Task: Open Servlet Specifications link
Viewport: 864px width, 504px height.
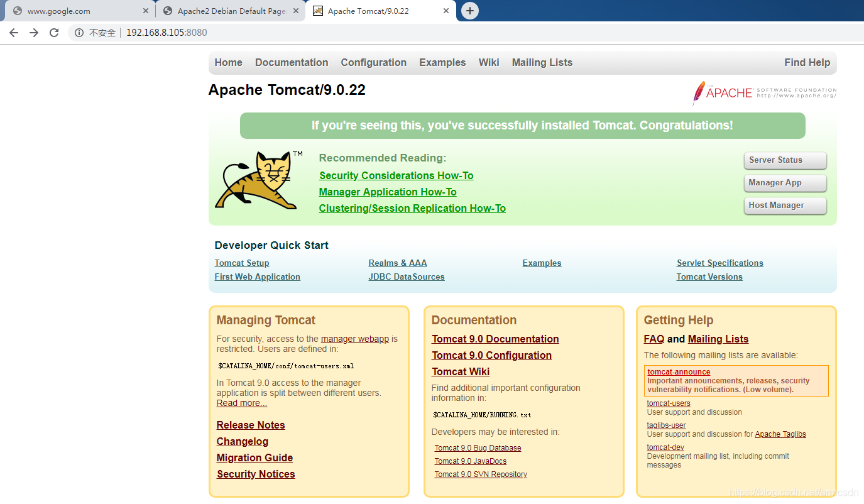Action: [x=720, y=263]
